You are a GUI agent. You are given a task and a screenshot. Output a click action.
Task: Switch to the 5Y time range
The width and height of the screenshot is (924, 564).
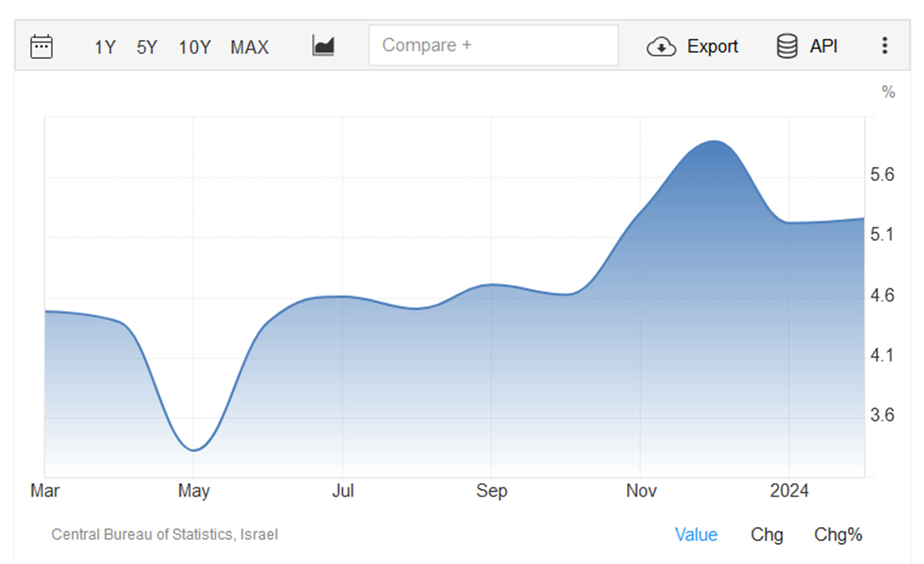[147, 46]
